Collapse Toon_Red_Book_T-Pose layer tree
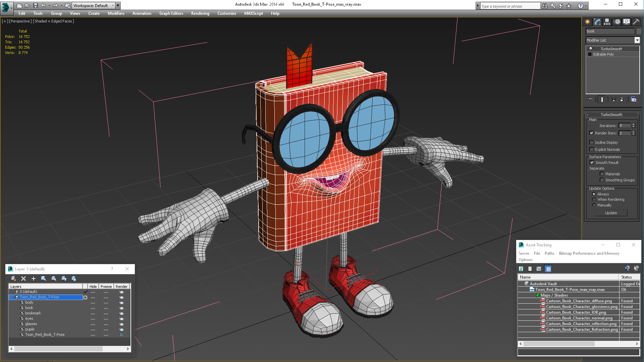 coord(11,297)
